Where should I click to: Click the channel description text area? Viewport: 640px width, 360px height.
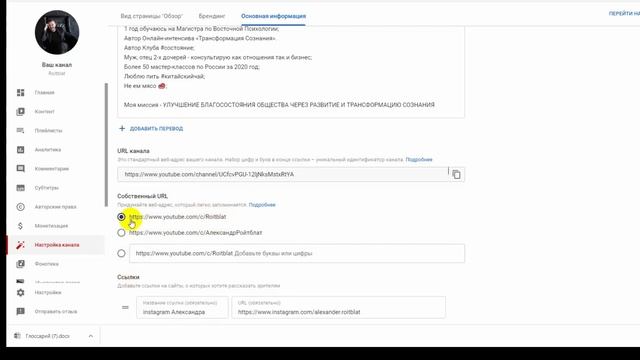[x=291, y=71]
